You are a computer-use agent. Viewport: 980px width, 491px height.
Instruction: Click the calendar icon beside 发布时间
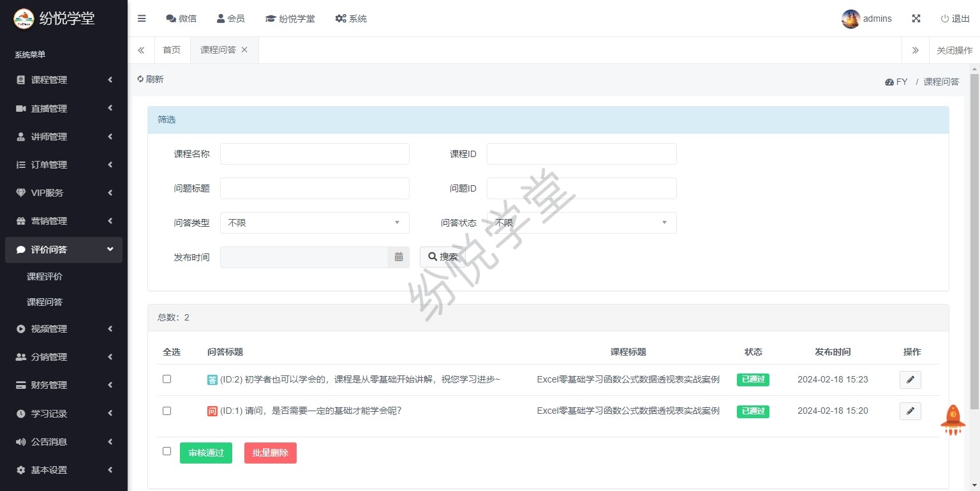click(x=399, y=257)
